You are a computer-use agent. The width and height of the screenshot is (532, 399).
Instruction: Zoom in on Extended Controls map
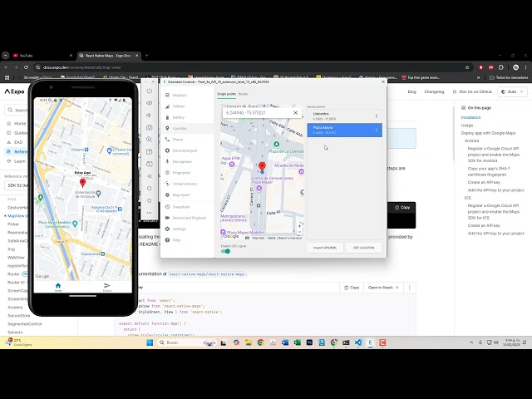point(299,225)
